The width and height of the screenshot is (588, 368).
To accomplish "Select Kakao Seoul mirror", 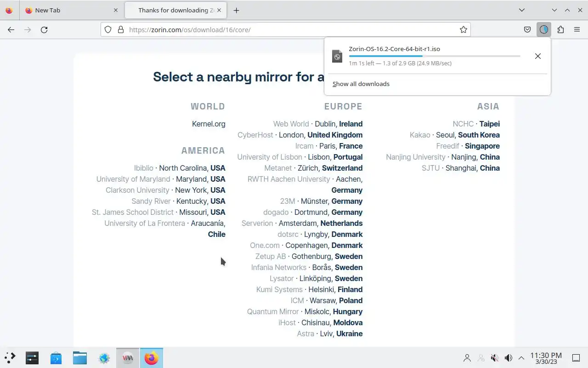I will [455, 135].
